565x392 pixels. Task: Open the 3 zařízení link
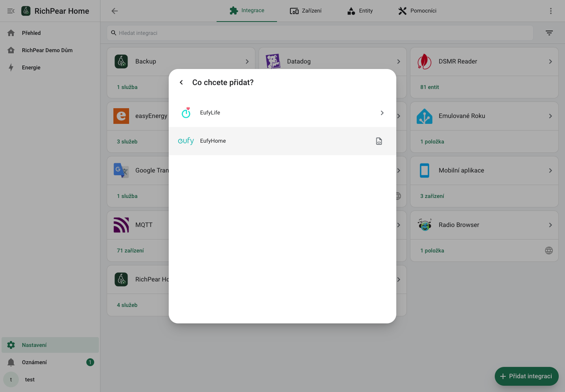click(x=432, y=196)
